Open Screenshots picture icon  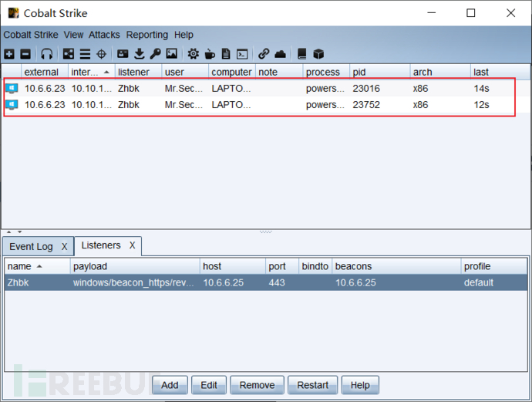[x=172, y=54]
